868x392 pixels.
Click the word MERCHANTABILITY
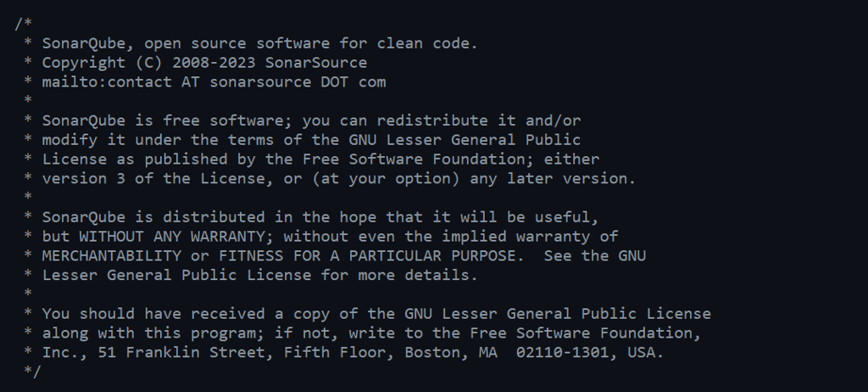[112, 255]
